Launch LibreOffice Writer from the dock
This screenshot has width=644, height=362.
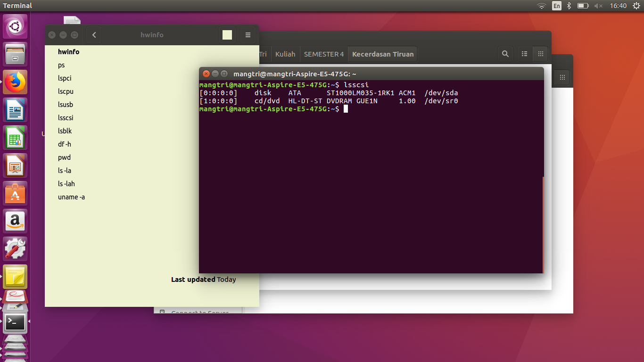click(15, 109)
